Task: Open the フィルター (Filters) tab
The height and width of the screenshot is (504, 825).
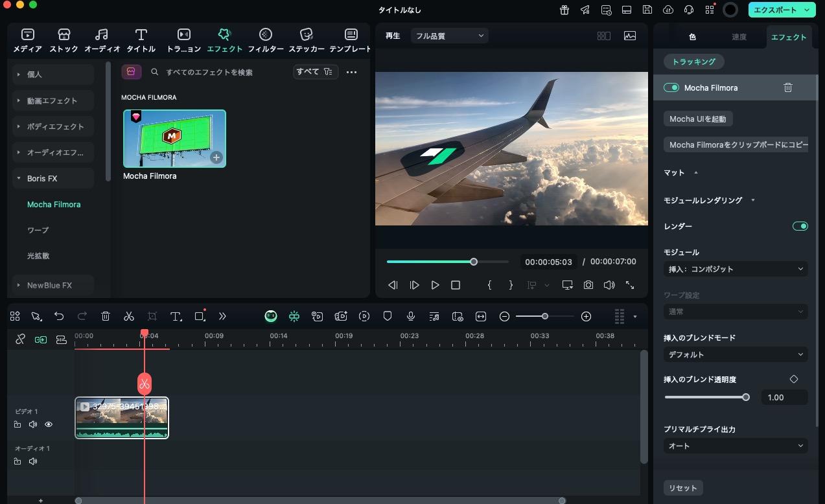Action: tap(266, 40)
